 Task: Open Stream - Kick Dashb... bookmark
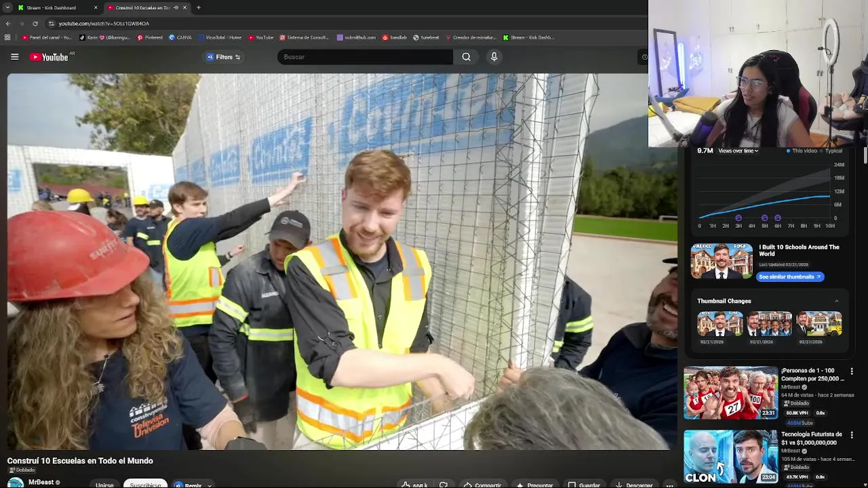click(x=529, y=37)
